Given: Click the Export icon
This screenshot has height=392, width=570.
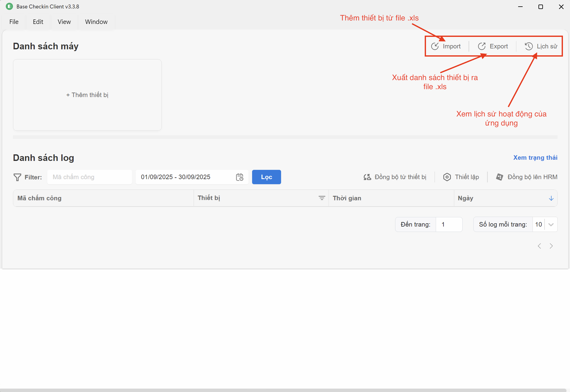Looking at the screenshot, I should coord(482,46).
